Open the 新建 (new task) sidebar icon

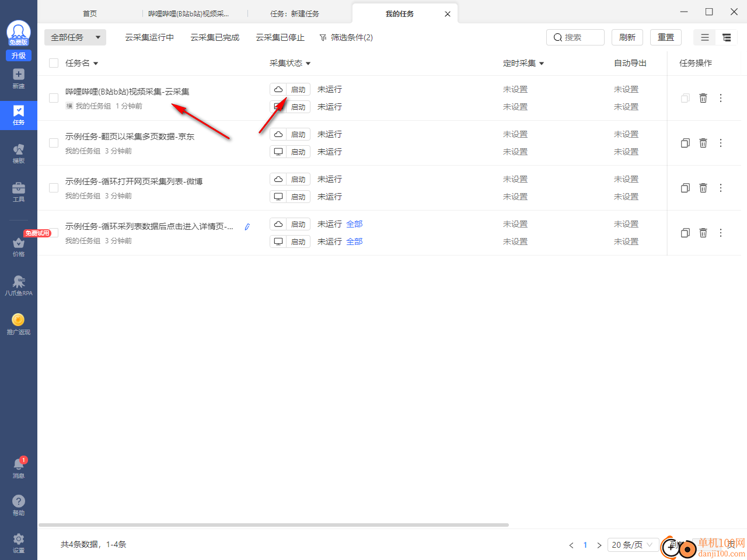pos(19,79)
